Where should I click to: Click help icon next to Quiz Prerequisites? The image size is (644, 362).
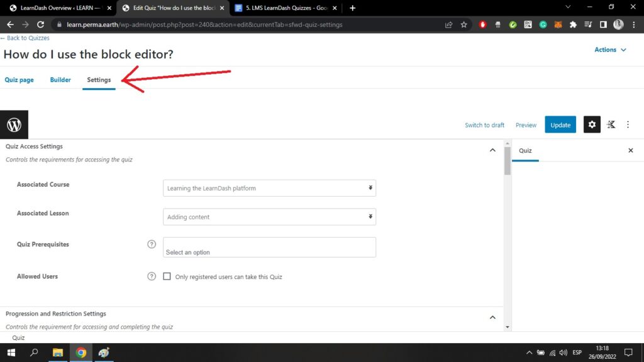[151, 244]
